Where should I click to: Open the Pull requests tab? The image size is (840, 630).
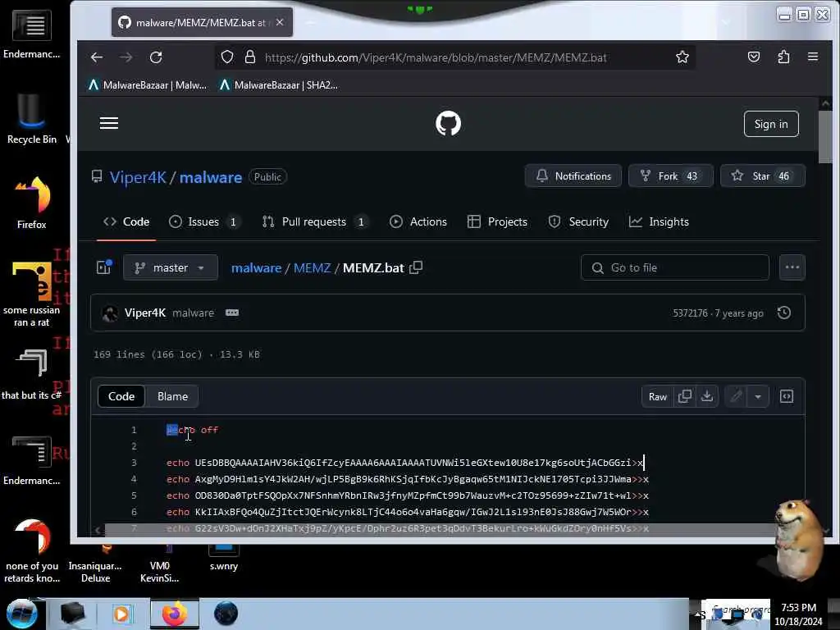[x=314, y=221]
